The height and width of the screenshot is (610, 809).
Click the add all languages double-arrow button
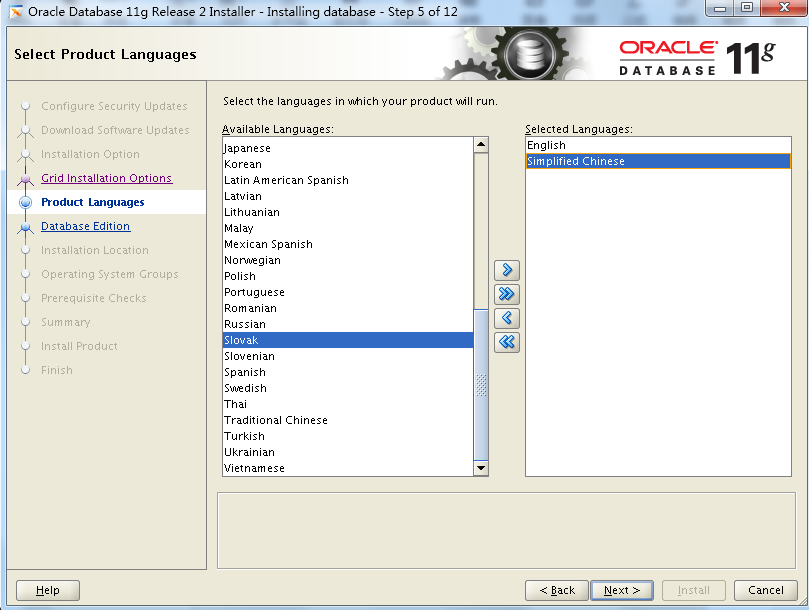507,294
